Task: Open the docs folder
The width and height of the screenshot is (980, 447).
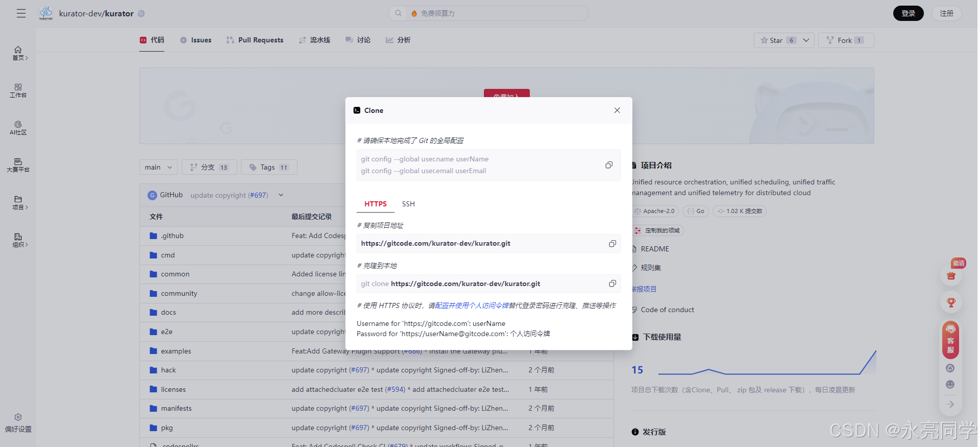Action: 168,312
